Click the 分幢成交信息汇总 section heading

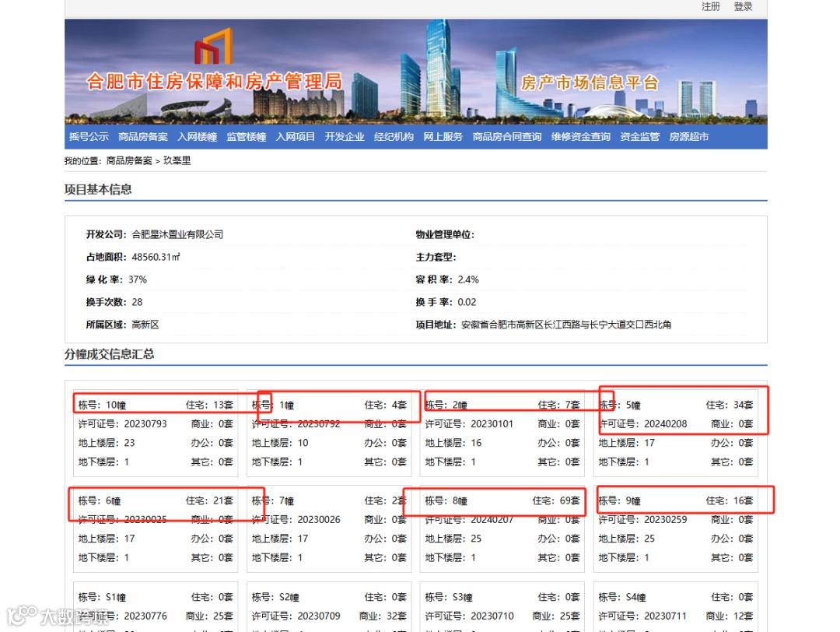[x=110, y=354]
